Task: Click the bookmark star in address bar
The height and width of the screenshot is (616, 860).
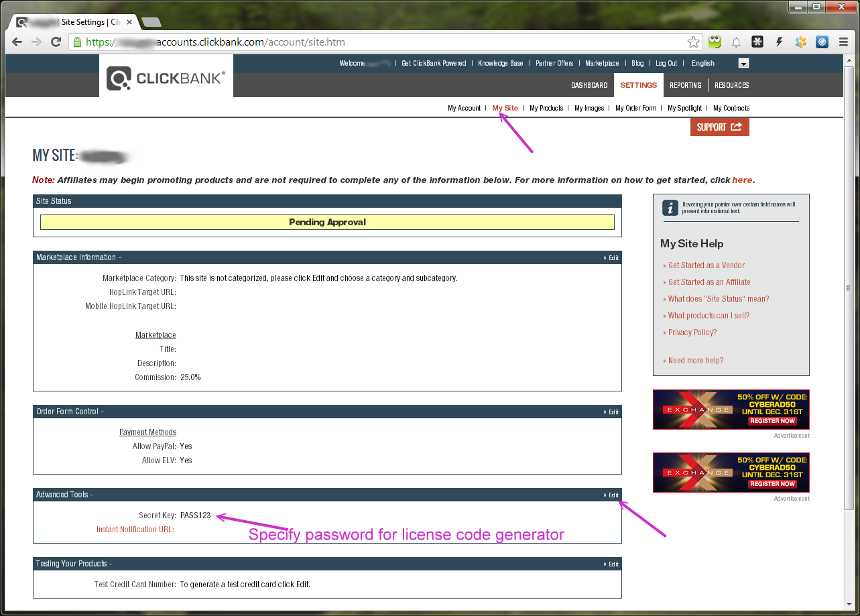Action: point(693,42)
